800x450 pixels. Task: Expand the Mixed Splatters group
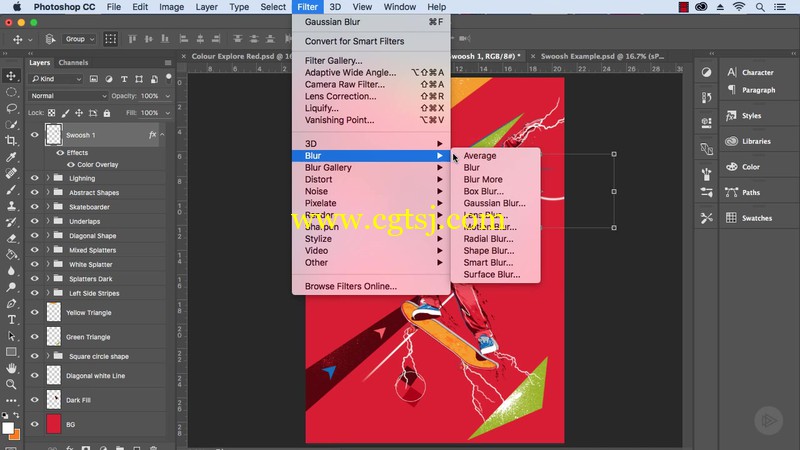[48, 249]
